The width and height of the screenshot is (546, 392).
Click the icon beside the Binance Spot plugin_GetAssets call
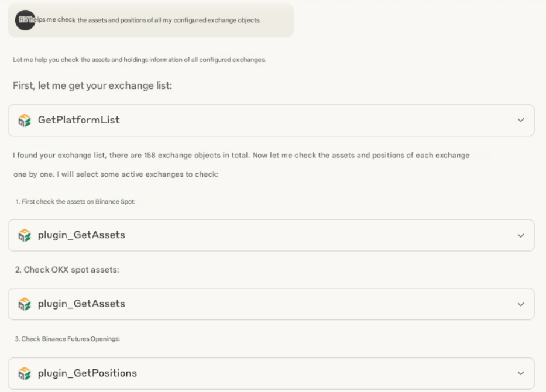[25, 235]
